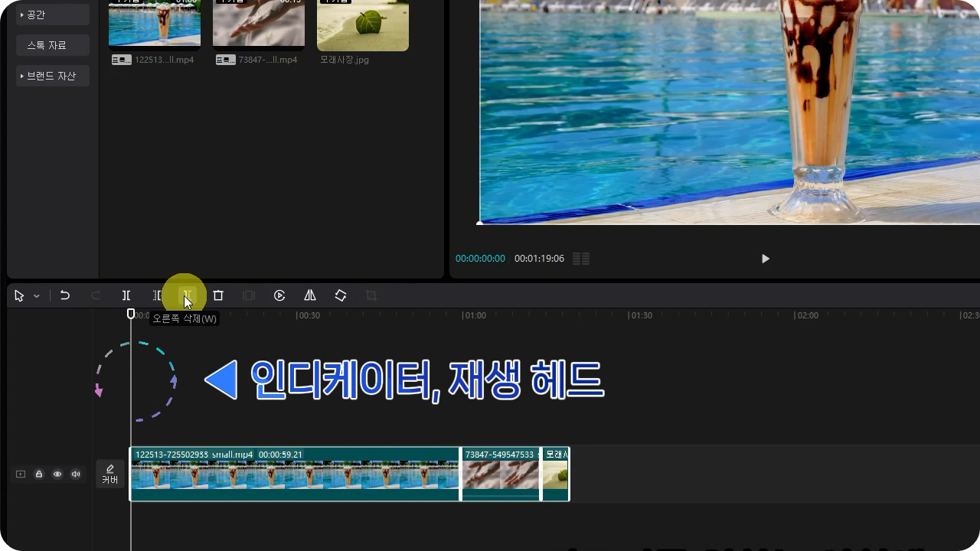The height and width of the screenshot is (551, 980).
Task: Jump to 02:00 on timeline ruler
Action: (806, 315)
